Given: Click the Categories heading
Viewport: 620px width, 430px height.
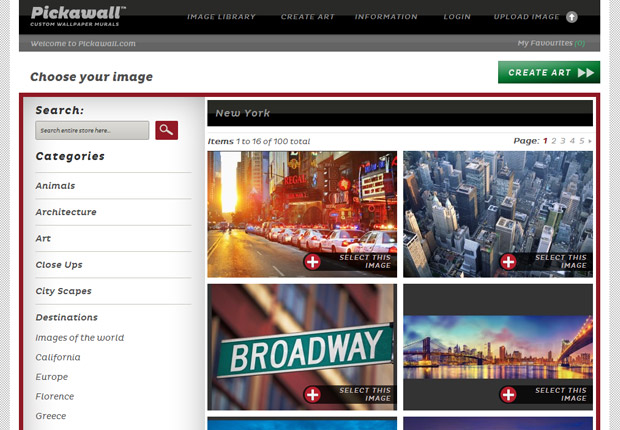Looking at the screenshot, I should pyautogui.click(x=70, y=156).
